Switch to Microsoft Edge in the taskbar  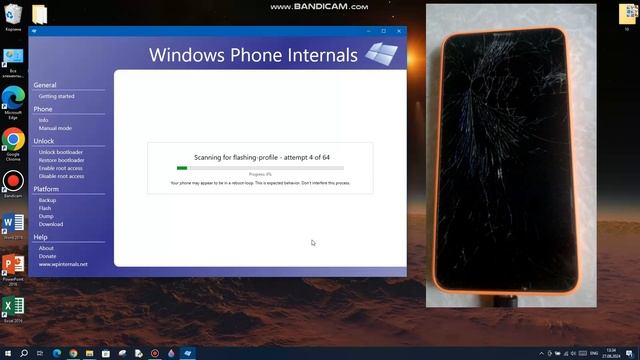coord(57,353)
